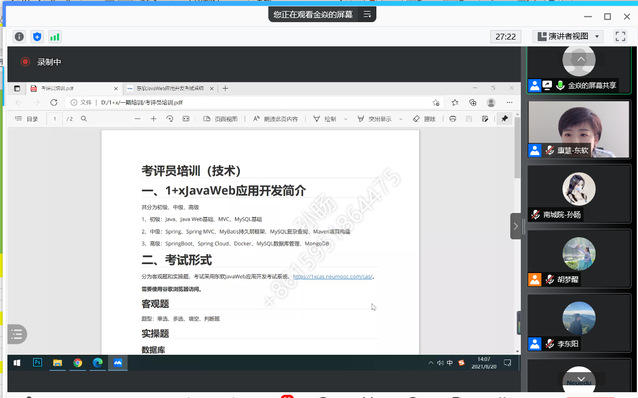Click the PDF page number field
This screenshot has height=398, width=638.
point(55,119)
